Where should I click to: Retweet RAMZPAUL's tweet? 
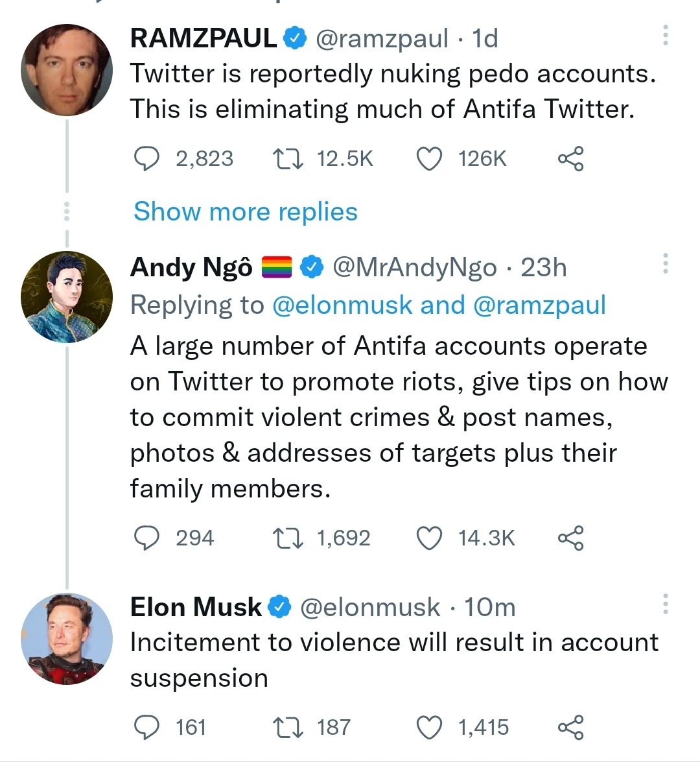tap(287, 159)
